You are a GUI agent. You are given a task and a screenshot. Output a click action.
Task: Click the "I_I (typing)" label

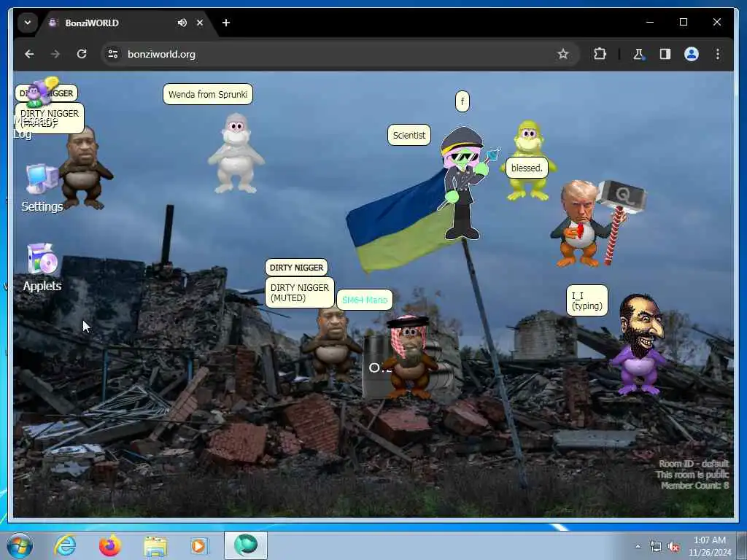(587, 300)
